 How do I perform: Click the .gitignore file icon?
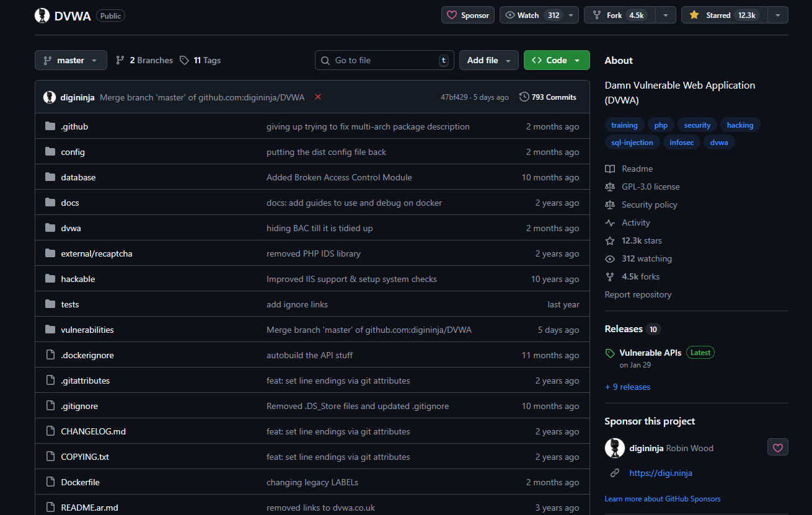50,406
